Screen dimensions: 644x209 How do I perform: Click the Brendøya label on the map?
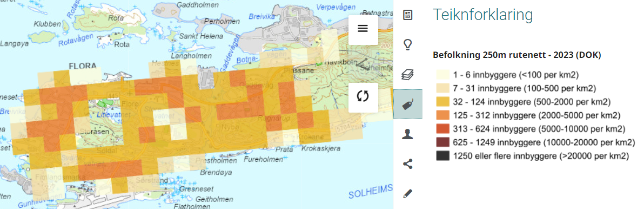(216, 172)
